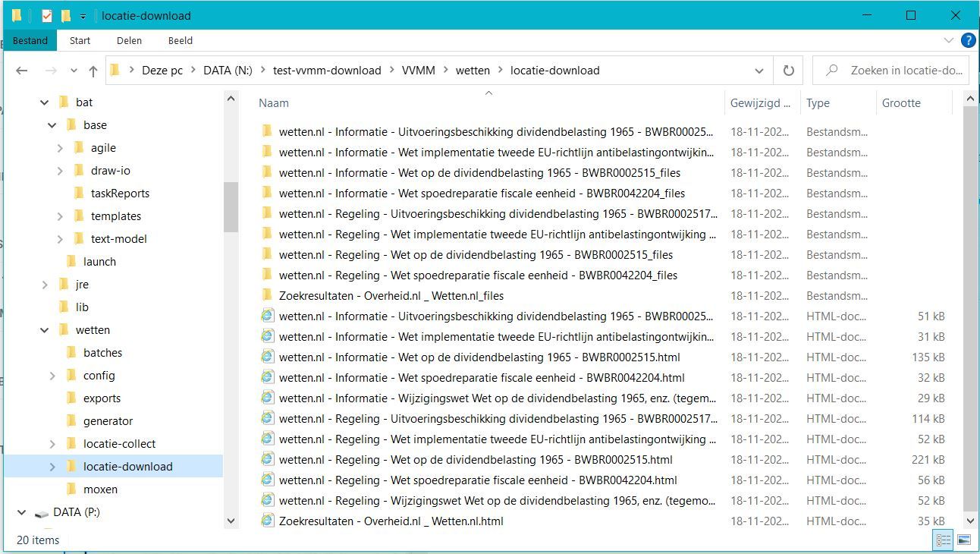Click 'wetten' breadcrumb in address bar
The width and height of the screenshot is (980, 554).
[473, 71]
